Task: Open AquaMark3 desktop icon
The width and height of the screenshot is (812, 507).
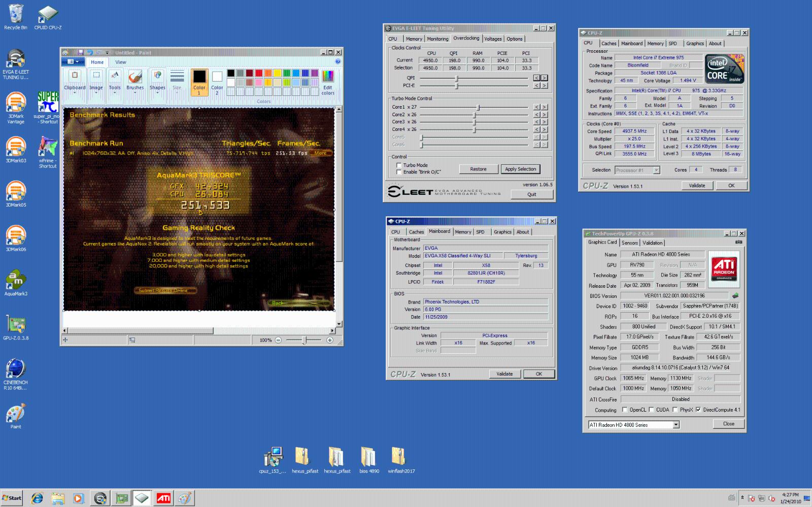Action: click(16, 283)
